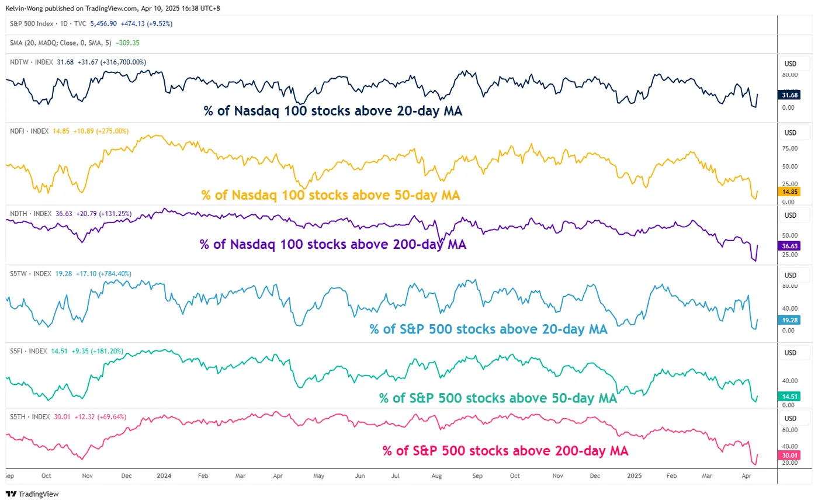Click the purple 36.63 price tag
Viewport: 818px width, 504px height.
[x=791, y=246]
